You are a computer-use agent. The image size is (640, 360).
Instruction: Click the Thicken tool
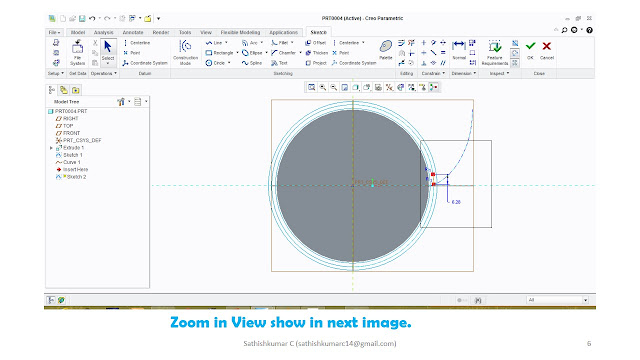click(x=317, y=53)
